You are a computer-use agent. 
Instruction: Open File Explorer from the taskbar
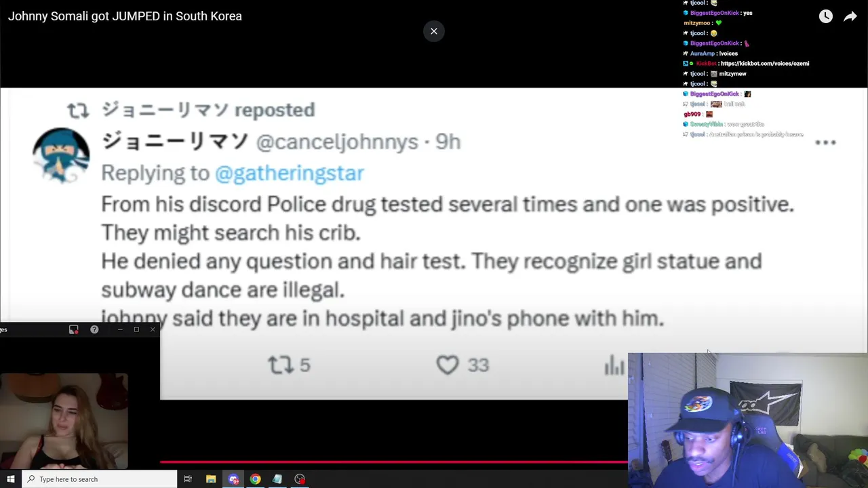coord(211,479)
